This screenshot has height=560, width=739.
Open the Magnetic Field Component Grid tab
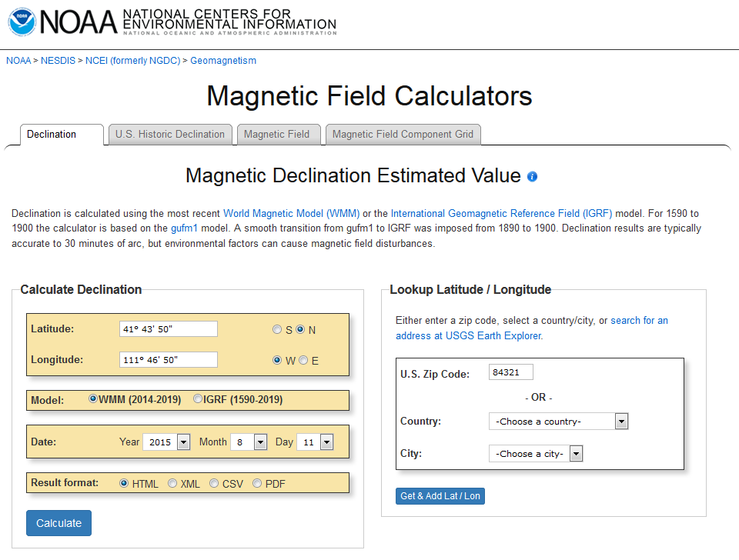403,134
